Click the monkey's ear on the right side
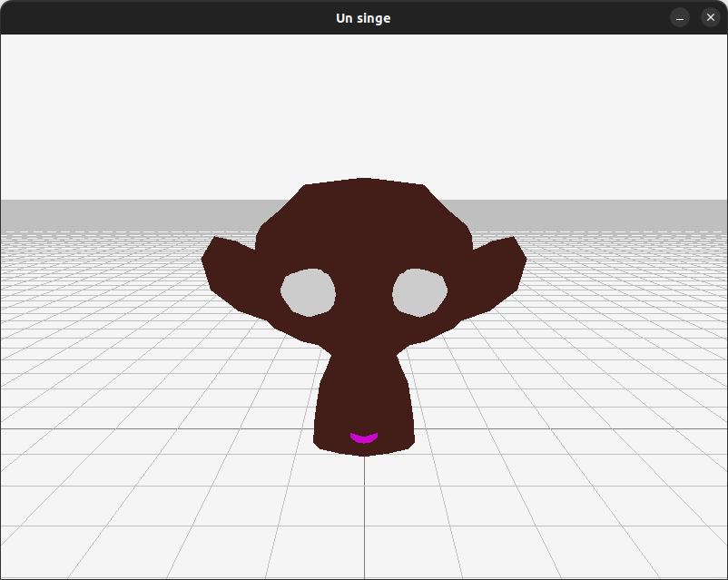 point(502,266)
